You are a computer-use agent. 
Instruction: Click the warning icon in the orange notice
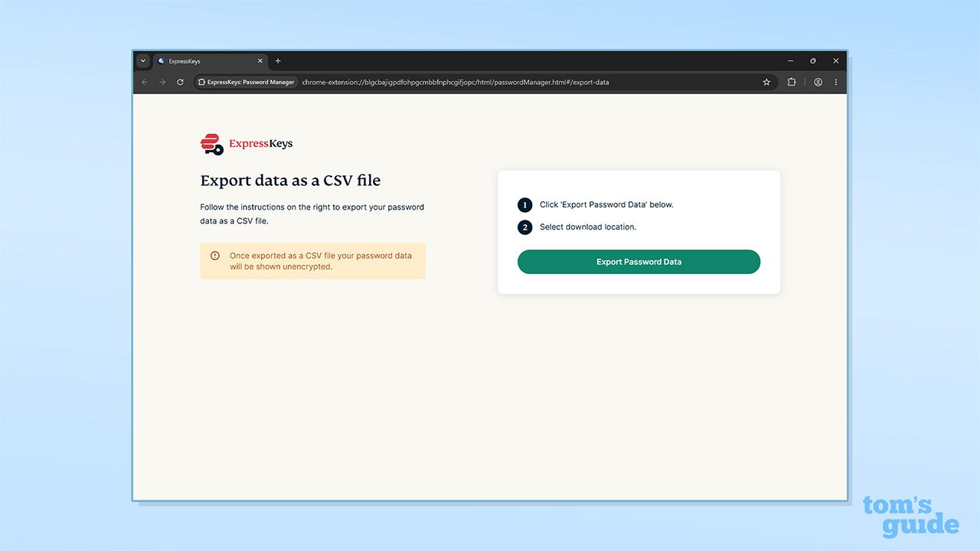(215, 256)
